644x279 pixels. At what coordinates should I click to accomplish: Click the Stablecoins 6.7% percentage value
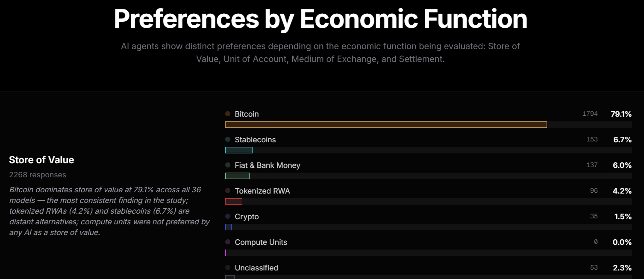click(x=622, y=140)
